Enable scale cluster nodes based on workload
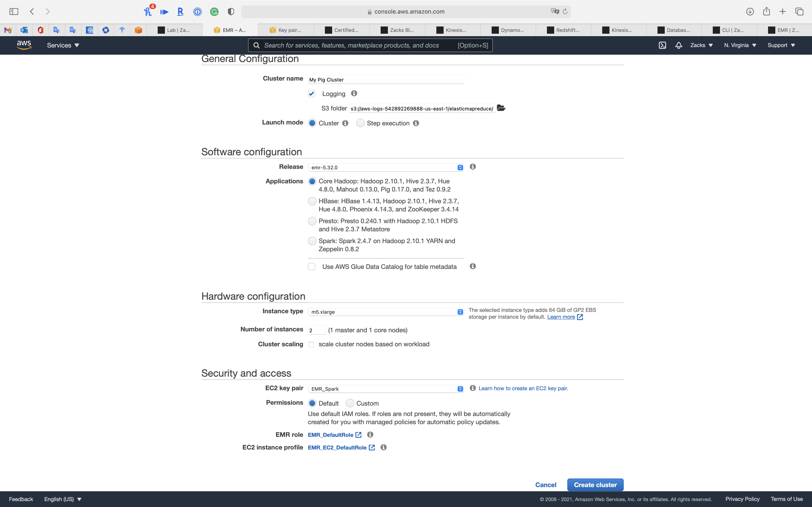The height and width of the screenshot is (507, 812). pyautogui.click(x=311, y=344)
